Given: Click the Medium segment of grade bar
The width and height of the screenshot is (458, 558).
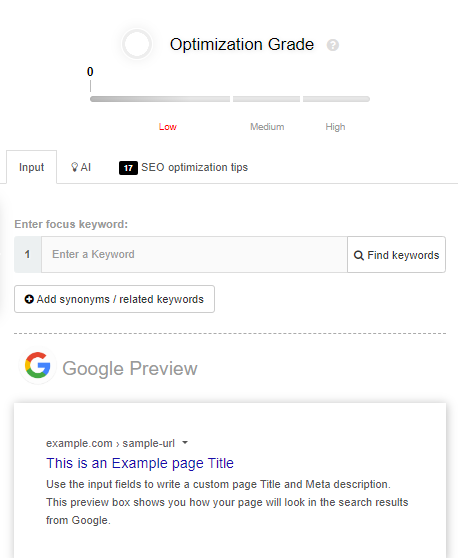Looking at the screenshot, I should (266, 99).
